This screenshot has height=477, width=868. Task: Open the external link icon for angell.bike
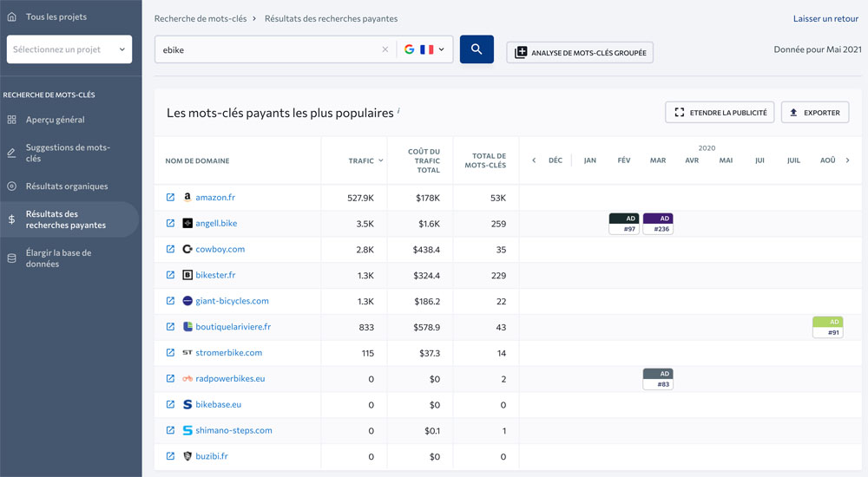pos(170,223)
